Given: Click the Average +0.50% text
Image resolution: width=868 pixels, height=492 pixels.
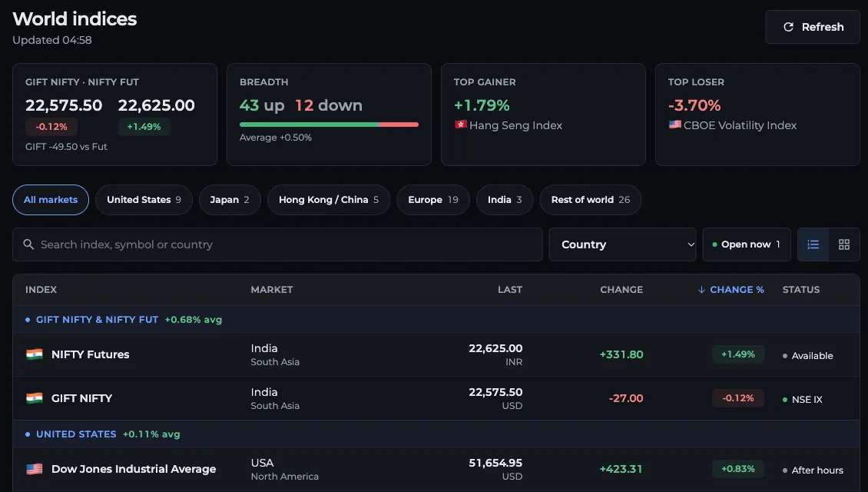Looking at the screenshot, I should [276, 138].
